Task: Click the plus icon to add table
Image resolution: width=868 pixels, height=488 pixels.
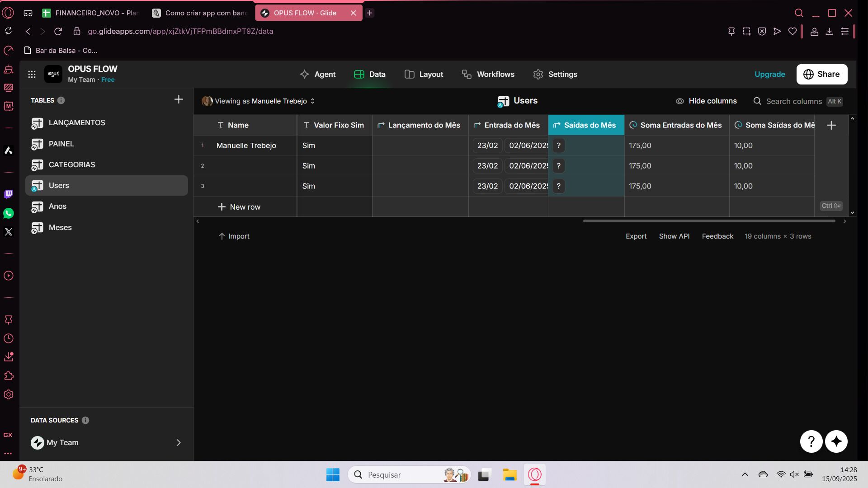Action: [179, 100]
